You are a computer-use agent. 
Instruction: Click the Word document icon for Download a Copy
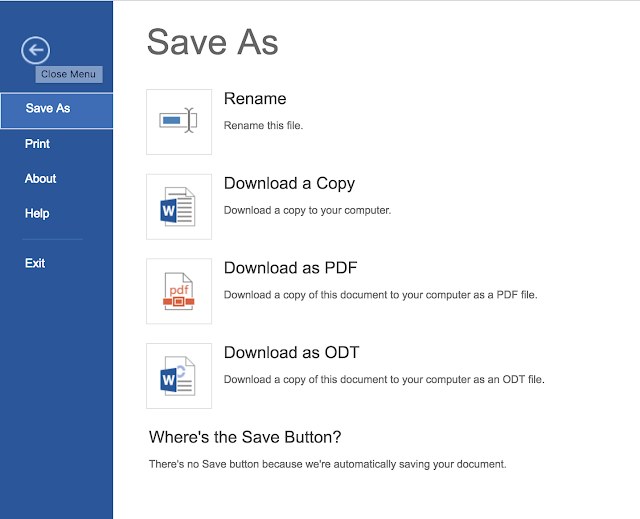179,207
